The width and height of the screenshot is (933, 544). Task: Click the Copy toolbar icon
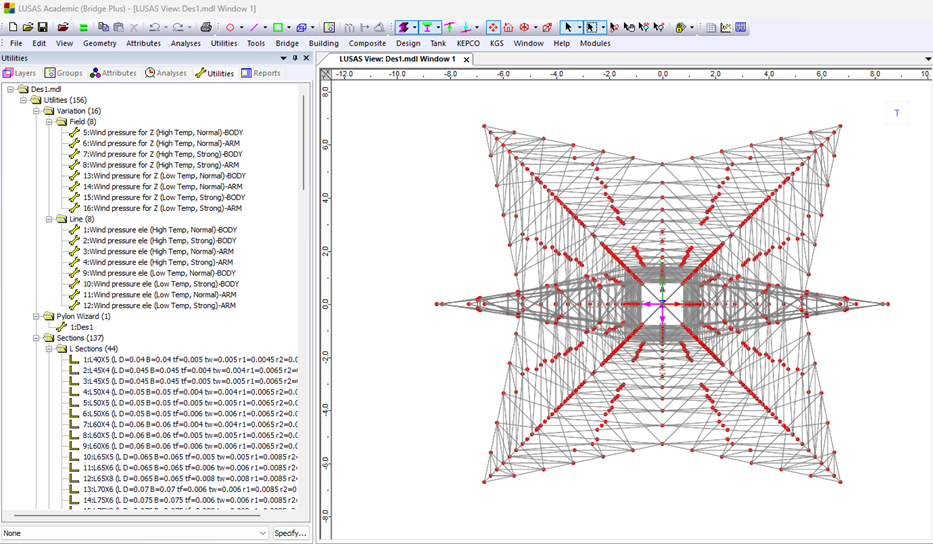tap(104, 27)
